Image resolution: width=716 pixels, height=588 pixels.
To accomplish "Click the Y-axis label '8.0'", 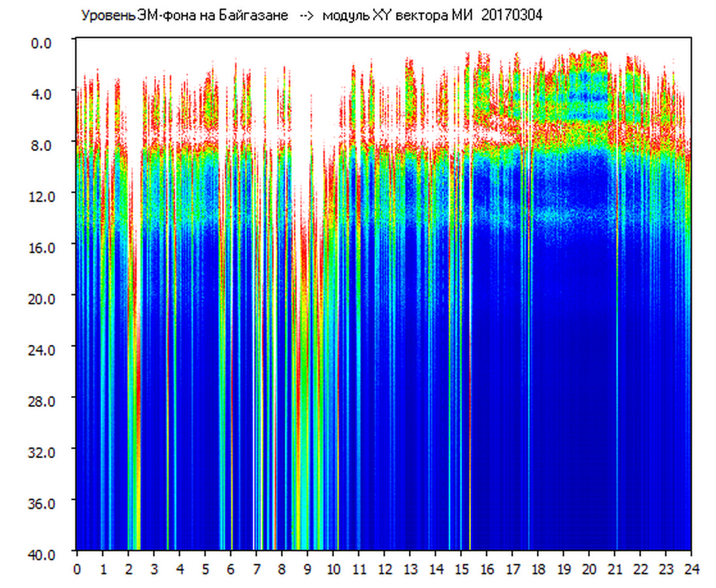I will coord(41,146).
